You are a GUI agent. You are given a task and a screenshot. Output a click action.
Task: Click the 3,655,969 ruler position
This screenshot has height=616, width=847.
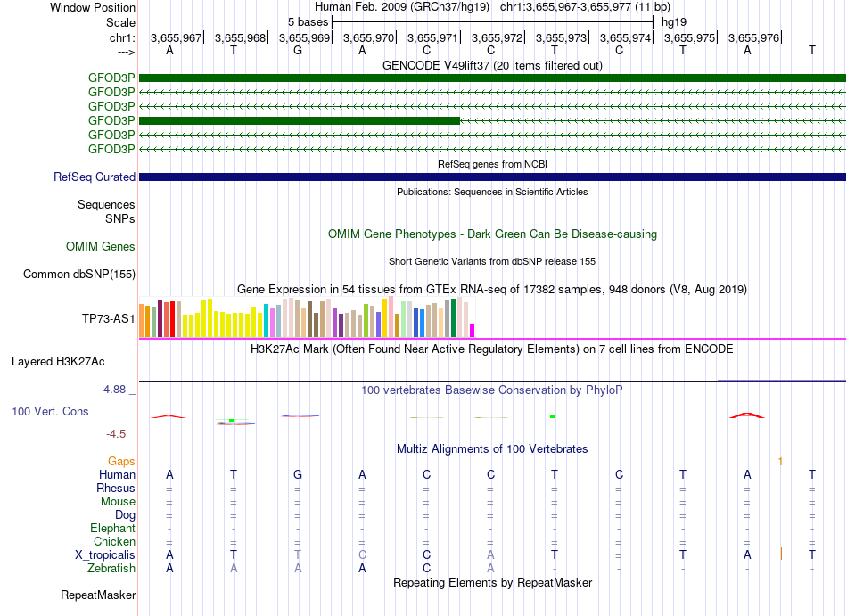click(x=304, y=37)
